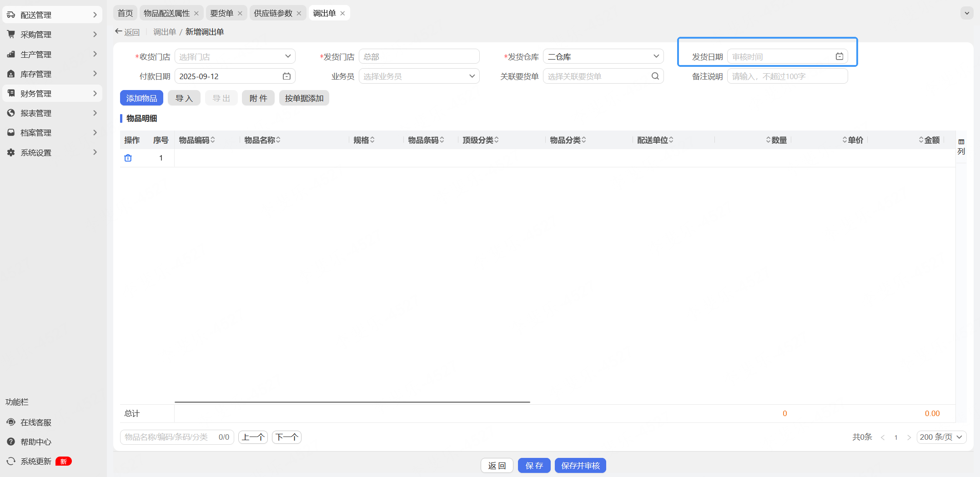
Task: Close the 供应链参数 tab
Action: tap(299, 13)
